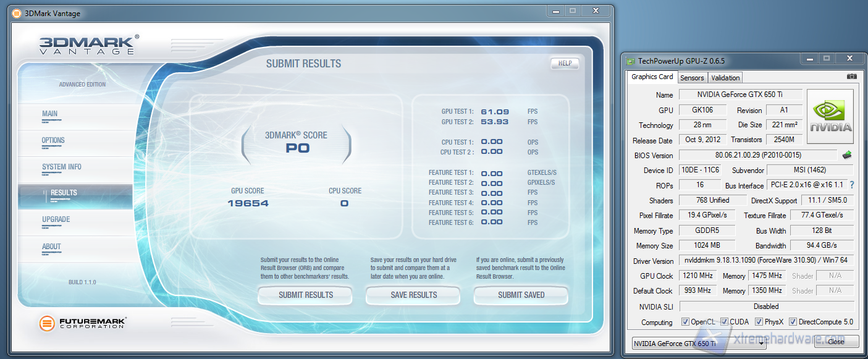Click the Futuremark Corporation logo

[83, 323]
